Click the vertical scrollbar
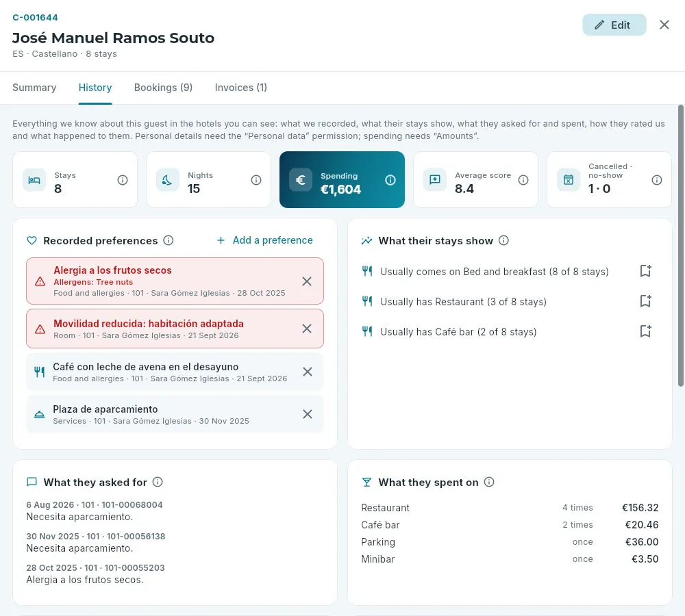685x616 pixels. pyautogui.click(x=681, y=246)
